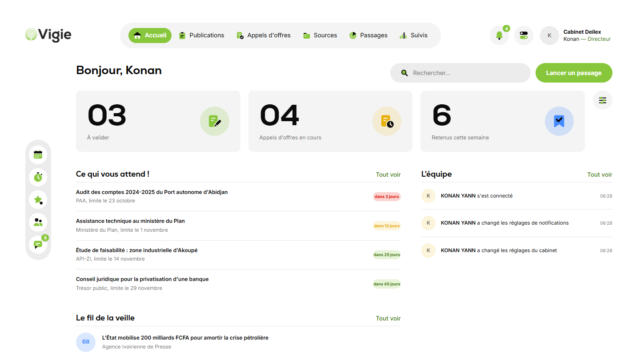Image resolution: width=640 pixels, height=364 pixels.
Task: Click the bookmark icon on Retenus cette semaine card
Action: pyautogui.click(x=559, y=121)
